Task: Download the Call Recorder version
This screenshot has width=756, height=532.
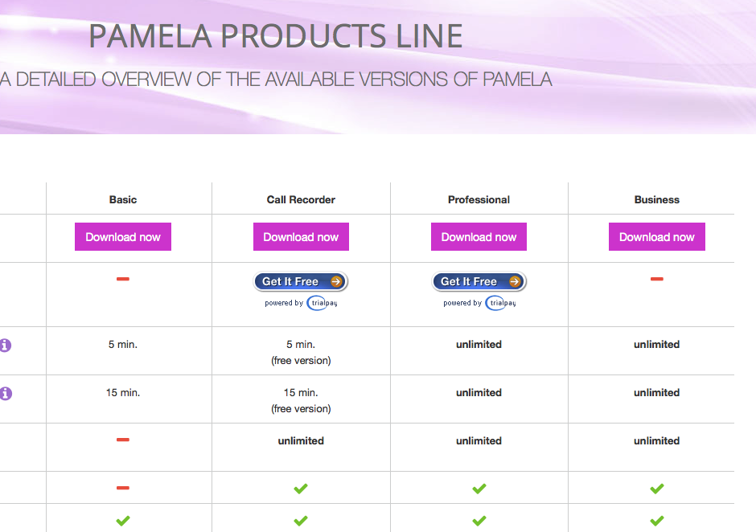Action: [x=301, y=236]
